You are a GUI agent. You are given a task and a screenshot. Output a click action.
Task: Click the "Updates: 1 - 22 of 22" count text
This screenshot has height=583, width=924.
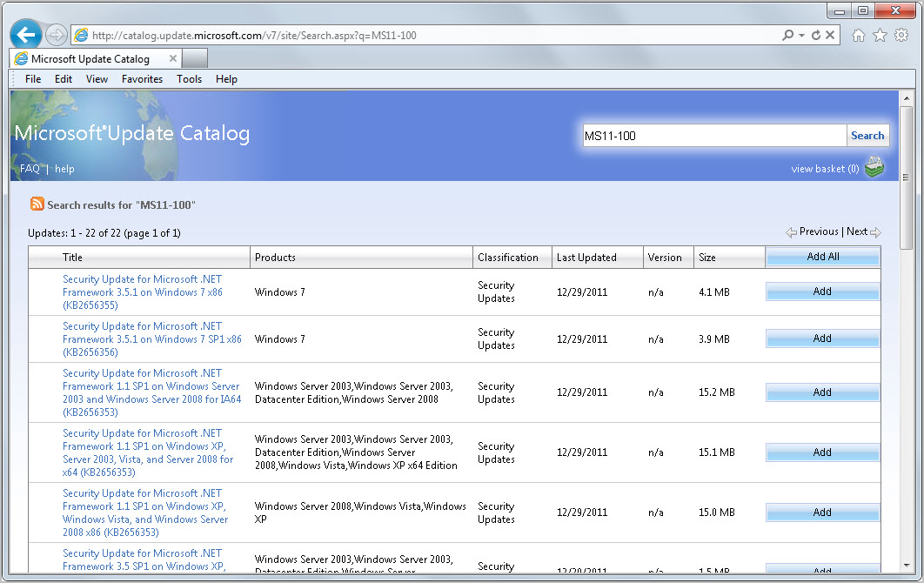coord(104,233)
